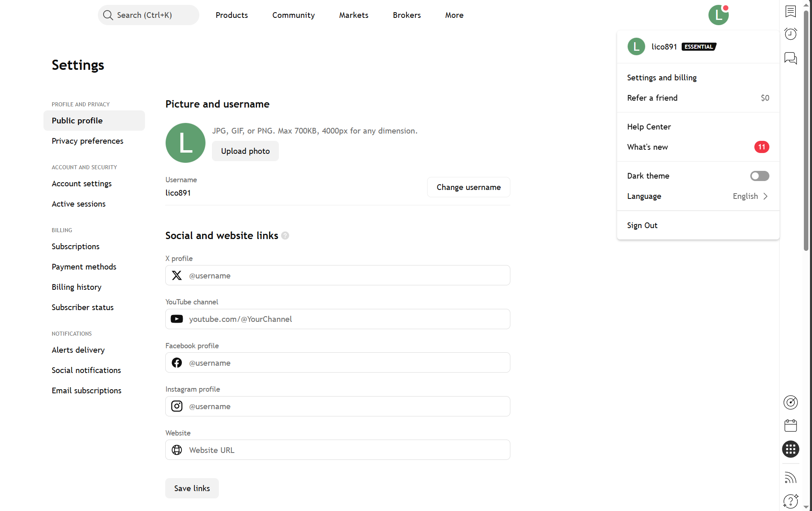Toggle the Dark theme switch
The image size is (812, 511).
[759, 176]
